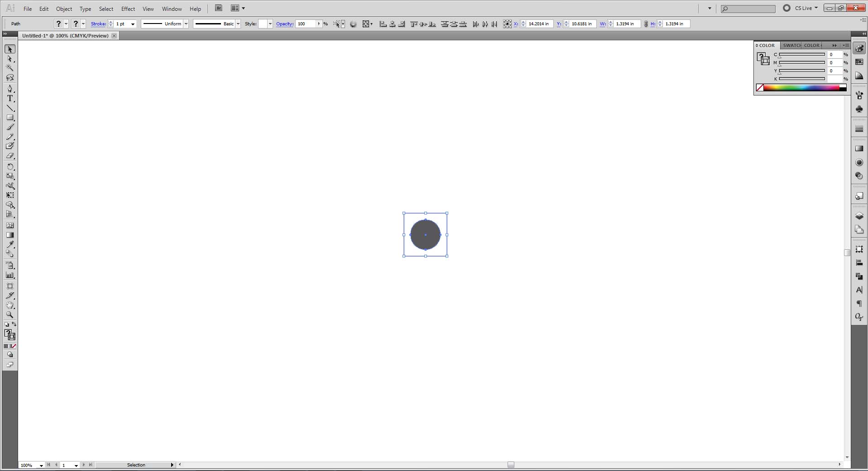Image resolution: width=868 pixels, height=471 pixels.
Task: Select the Line Segment tool
Action: pos(10,108)
